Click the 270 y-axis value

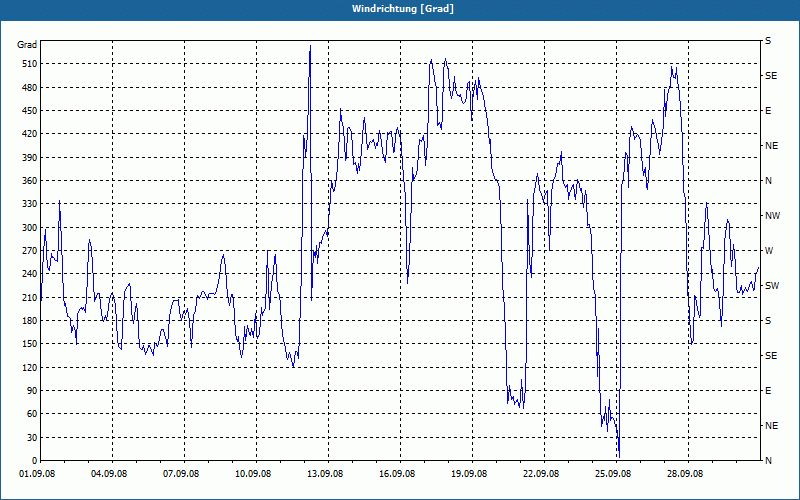(x=30, y=251)
